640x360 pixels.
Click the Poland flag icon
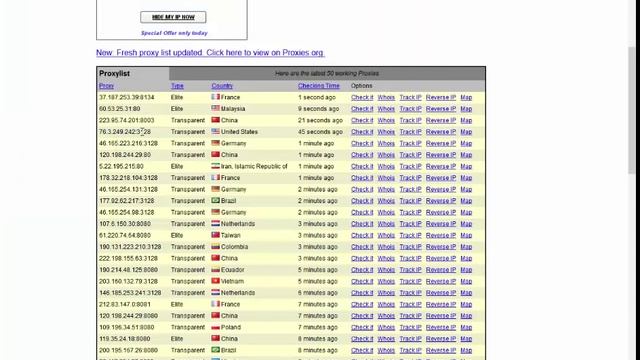[x=216, y=327]
